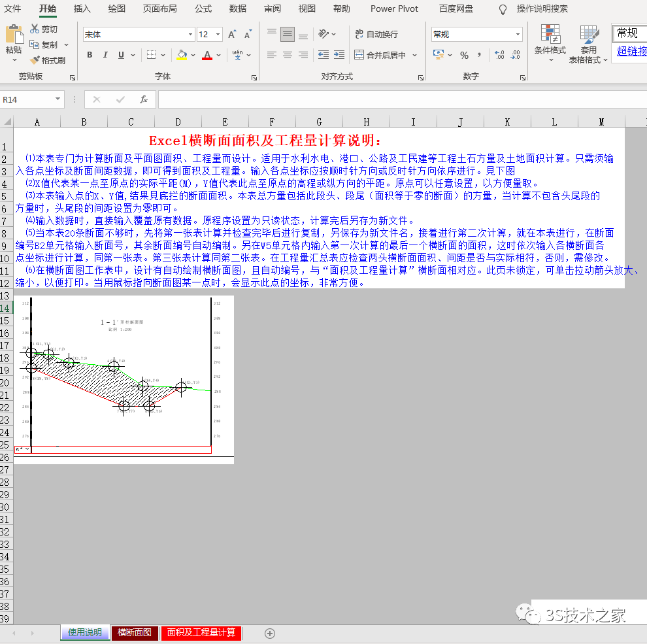Increase decimal places

pyautogui.click(x=500, y=55)
